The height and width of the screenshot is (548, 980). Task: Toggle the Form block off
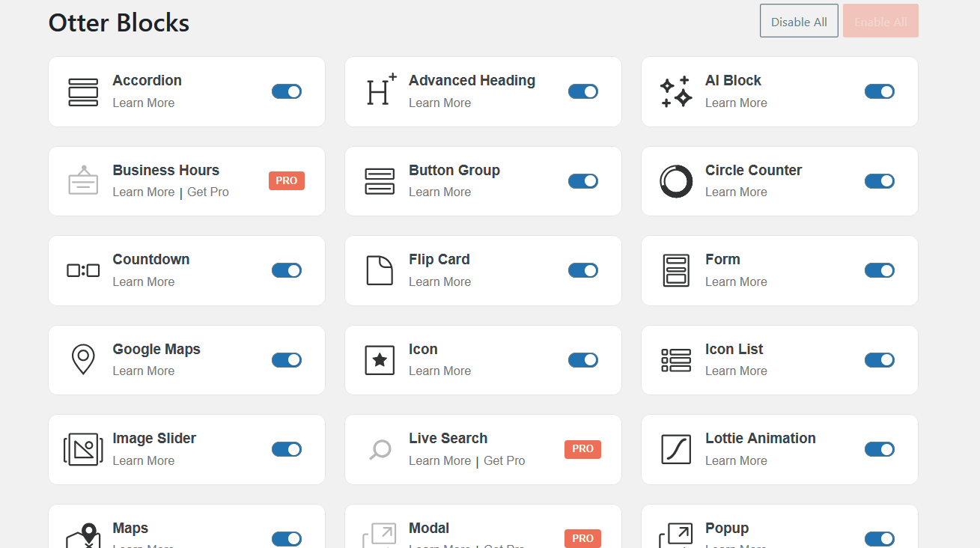pyautogui.click(x=880, y=270)
